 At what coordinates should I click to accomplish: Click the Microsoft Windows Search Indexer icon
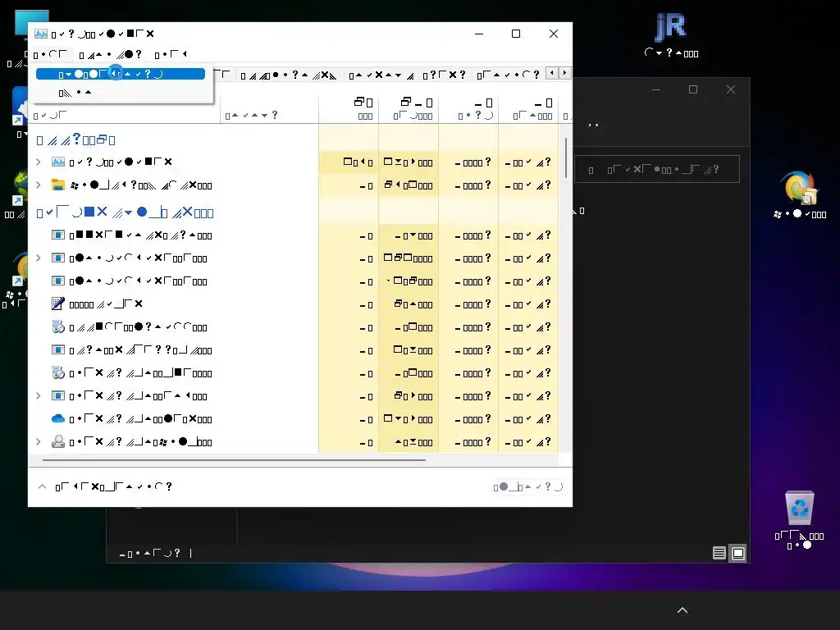tap(58, 442)
